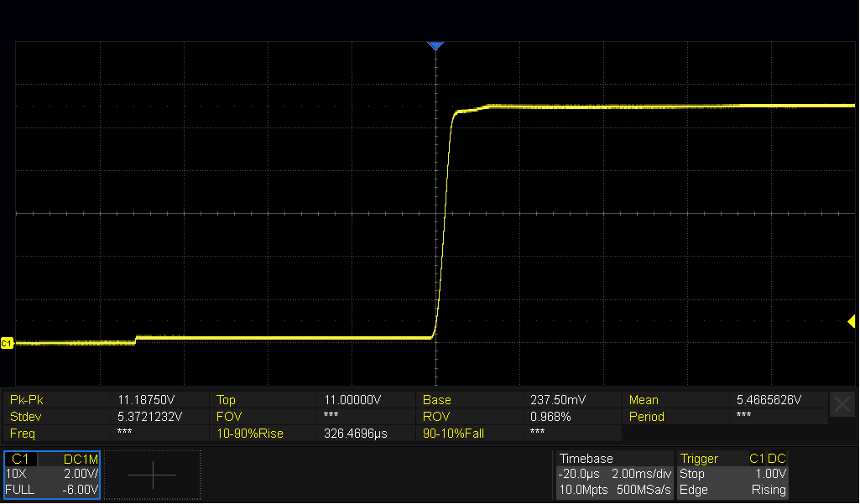Viewport: 860px width, 504px height.
Task: Click the 2.00V/ vertical scale value
Action: [81, 474]
